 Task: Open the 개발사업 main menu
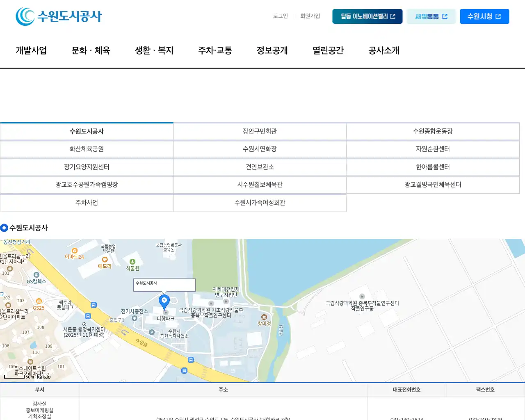(x=31, y=50)
